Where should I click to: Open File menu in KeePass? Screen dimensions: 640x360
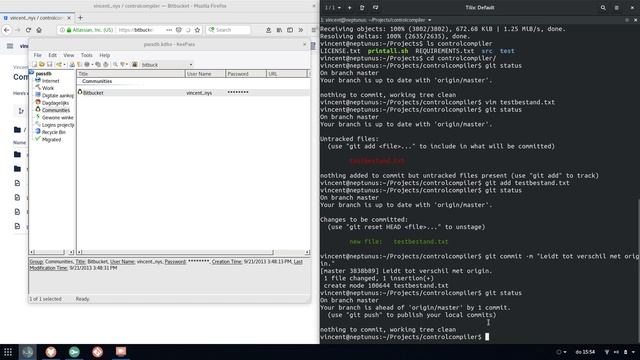[38, 55]
